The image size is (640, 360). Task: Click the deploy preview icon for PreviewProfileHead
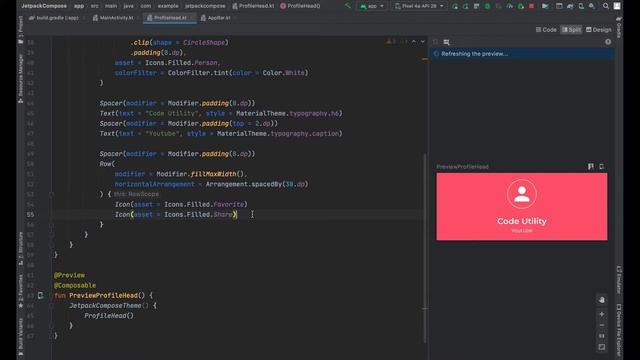coord(602,167)
